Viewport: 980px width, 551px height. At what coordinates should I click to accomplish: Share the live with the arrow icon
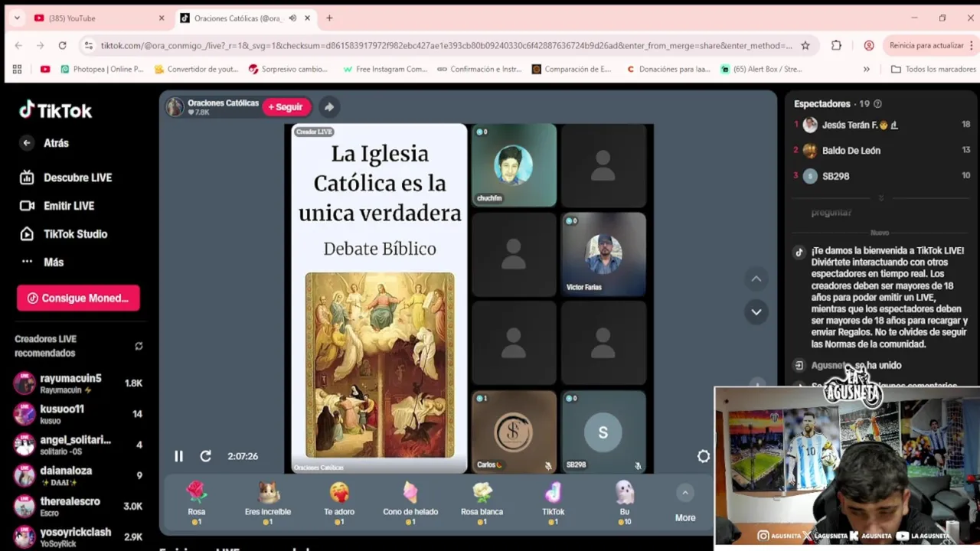click(328, 107)
